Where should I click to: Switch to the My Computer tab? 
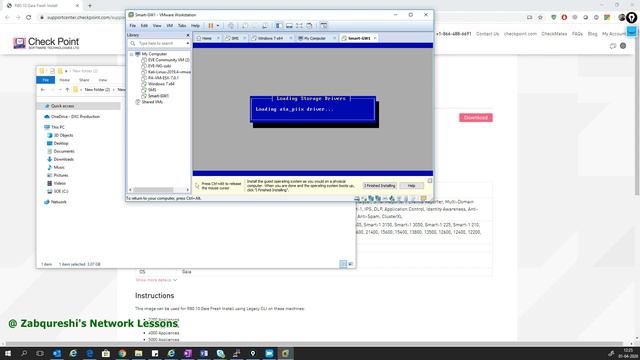(x=315, y=38)
